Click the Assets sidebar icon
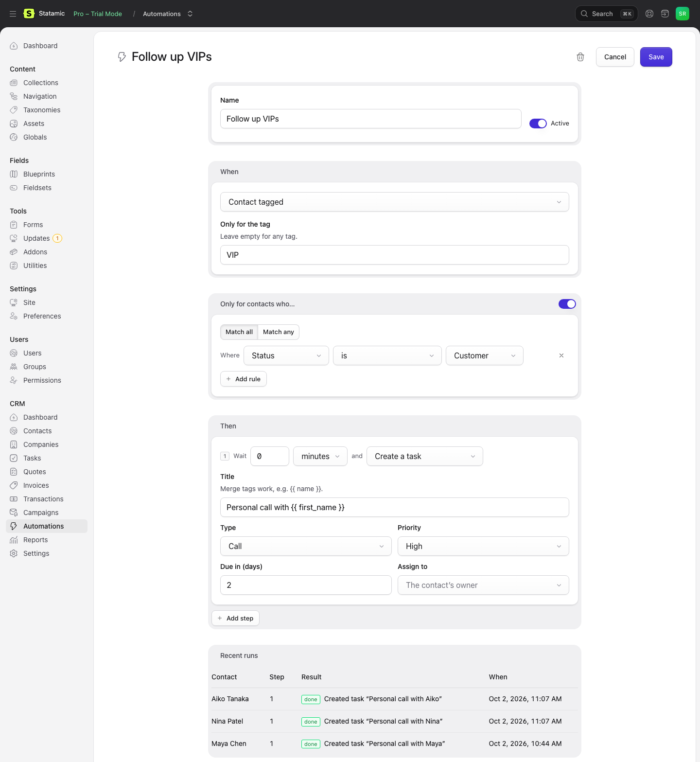700x762 pixels. coord(14,124)
